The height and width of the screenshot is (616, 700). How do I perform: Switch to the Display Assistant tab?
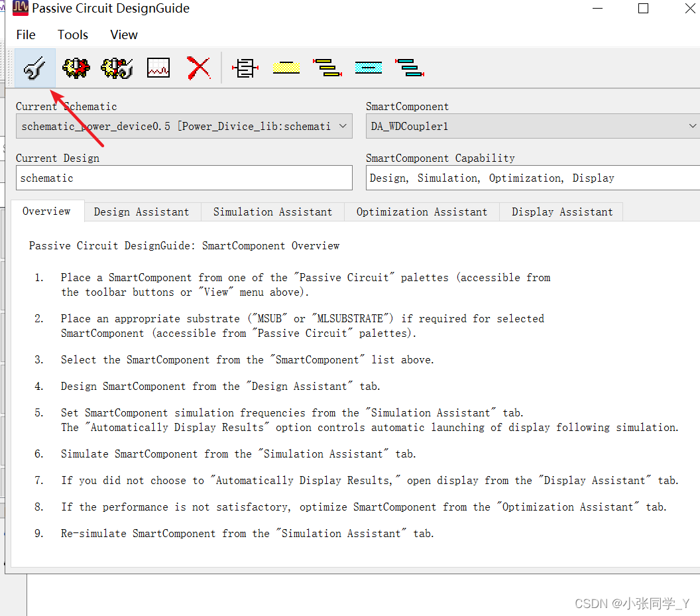click(x=562, y=212)
